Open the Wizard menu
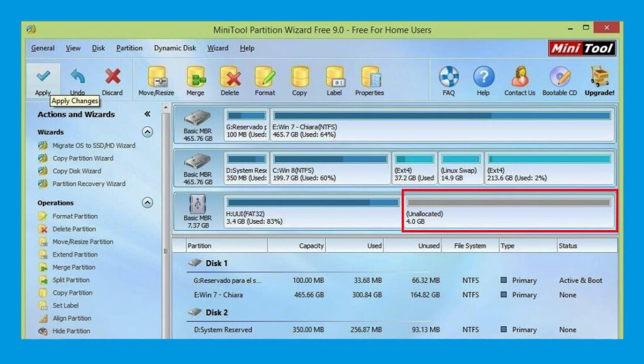The height and width of the screenshot is (364, 644). click(x=218, y=48)
